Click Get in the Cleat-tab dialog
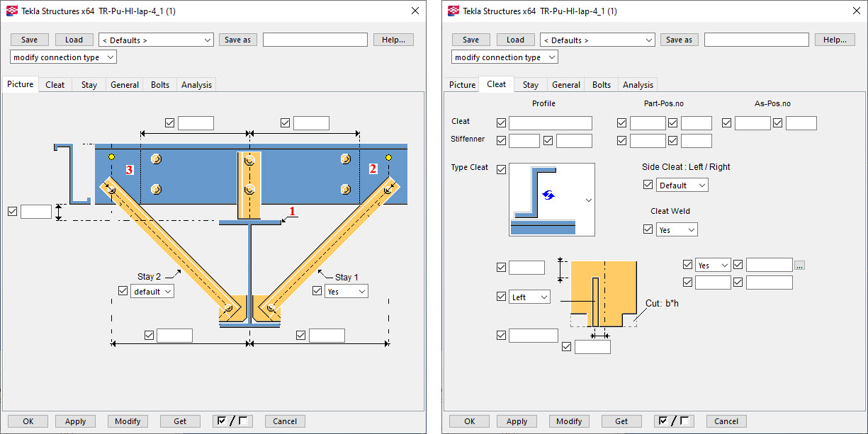 click(x=622, y=421)
